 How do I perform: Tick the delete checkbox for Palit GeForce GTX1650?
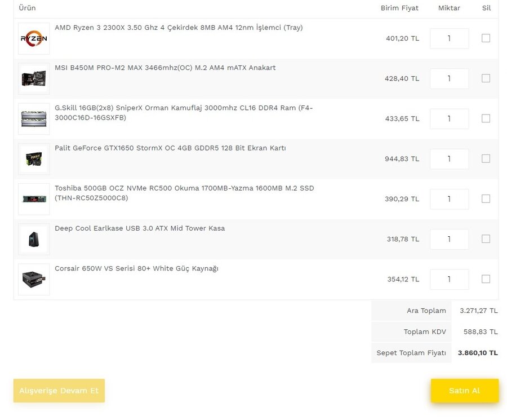[x=486, y=158]
